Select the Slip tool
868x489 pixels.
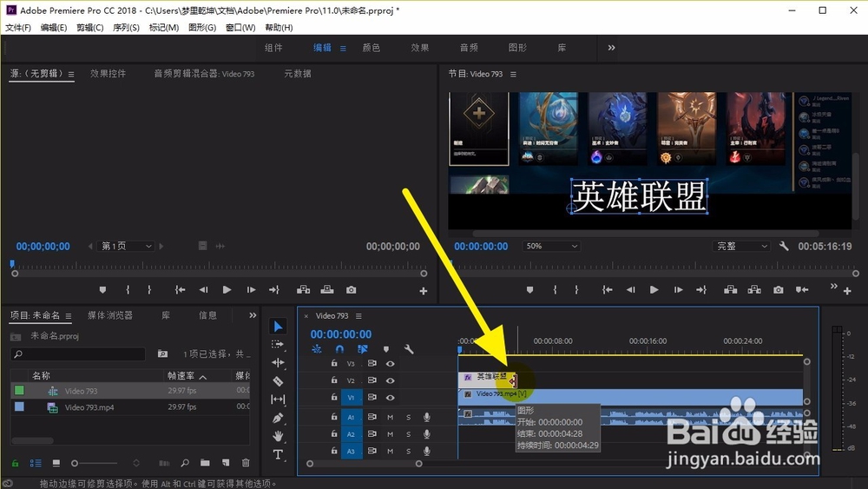[x=278, y=400]
